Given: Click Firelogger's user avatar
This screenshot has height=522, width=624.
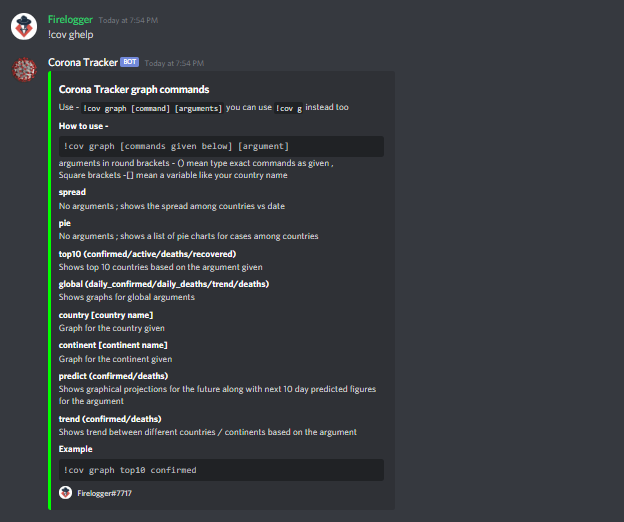Looking at the screenshot, I should pyautogui.click(x=24, y=25).
